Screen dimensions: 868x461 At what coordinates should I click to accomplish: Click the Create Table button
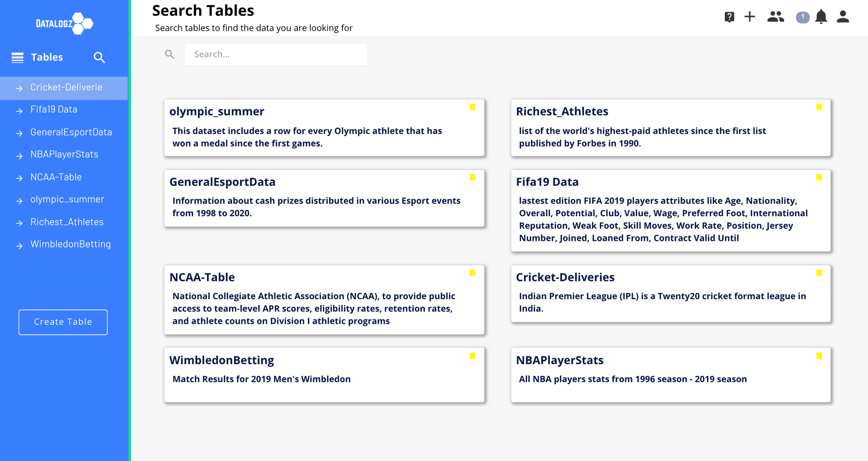pyautogui.click(x=63, y=322)
